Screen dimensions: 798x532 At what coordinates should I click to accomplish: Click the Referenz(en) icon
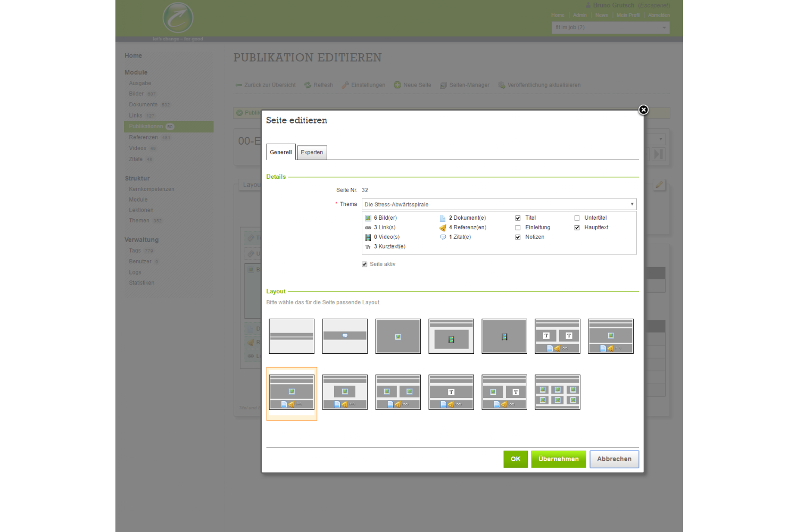[x=443, y=228]
